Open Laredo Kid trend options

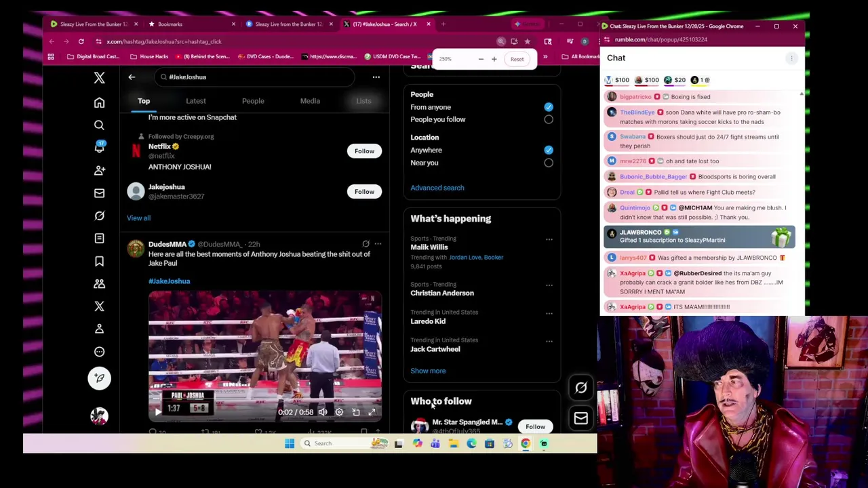click(549, 313)
